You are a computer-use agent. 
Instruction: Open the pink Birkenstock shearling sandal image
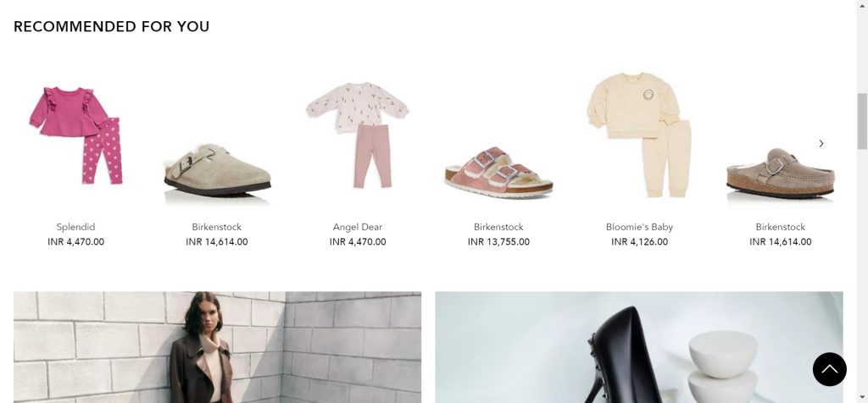(x=498, y=172)
